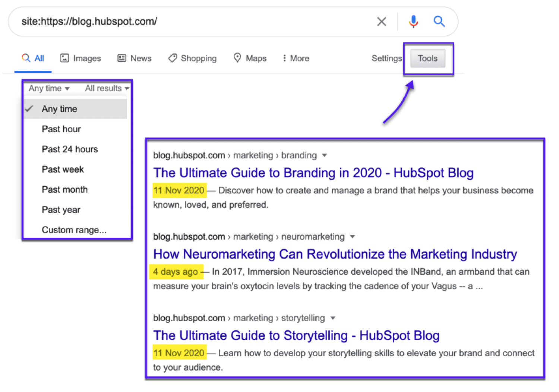
Task: Open The Ultimate Guide to Branding result
Action: tap(313, 173)
